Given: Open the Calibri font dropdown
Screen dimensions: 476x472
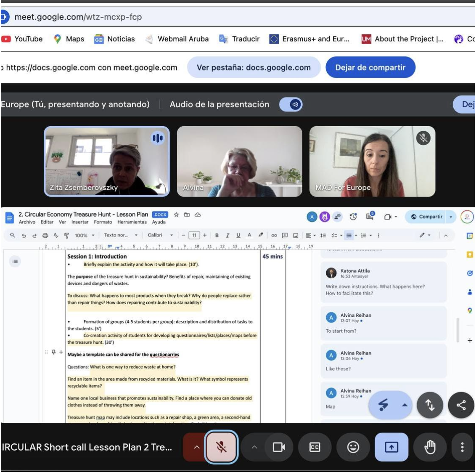Looking at the screenshot, I should click(x=160, y=236).
